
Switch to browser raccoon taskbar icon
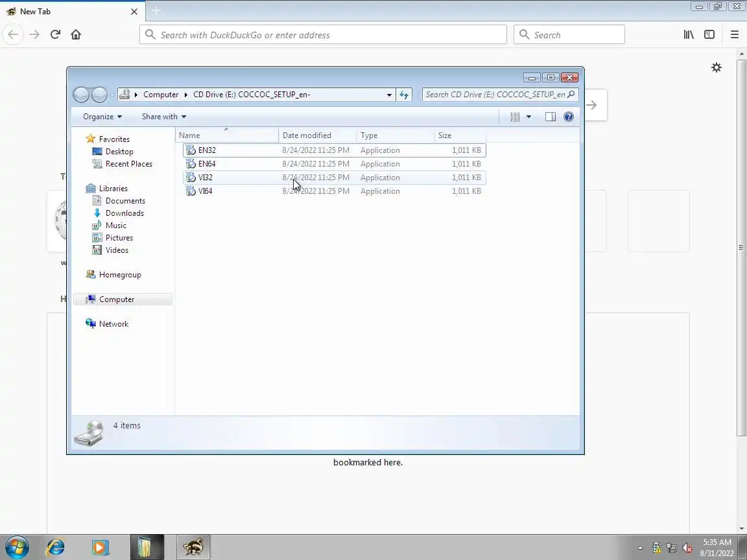click(x=193, y=547)
